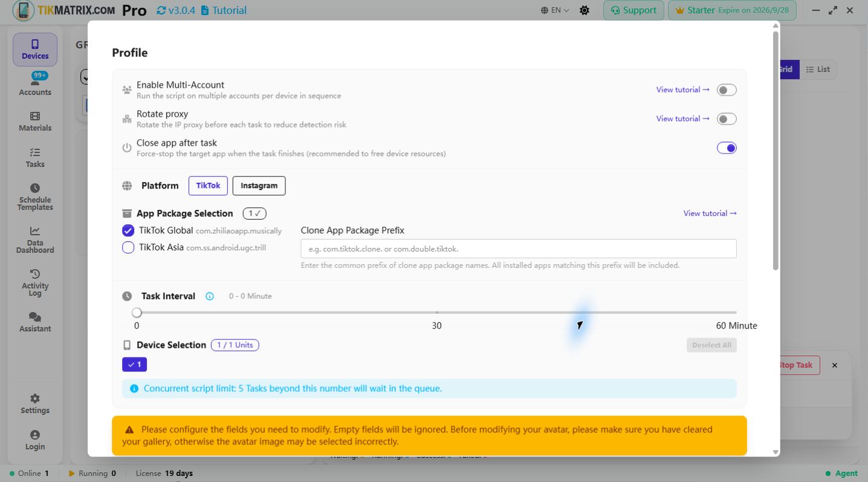Click the theme icon beside the language selector
The height and width of the screenshot is (482, 868).
[585, 10]
